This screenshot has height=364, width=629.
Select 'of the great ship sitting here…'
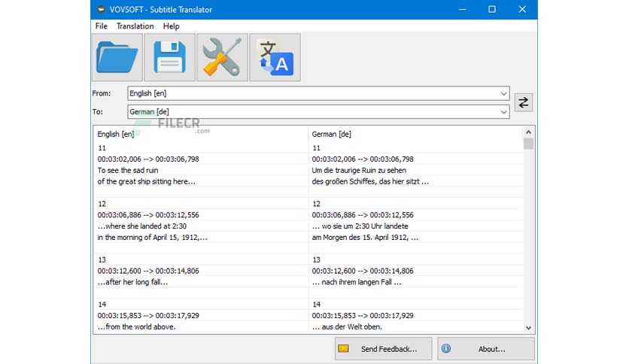(x=147, y=181)
